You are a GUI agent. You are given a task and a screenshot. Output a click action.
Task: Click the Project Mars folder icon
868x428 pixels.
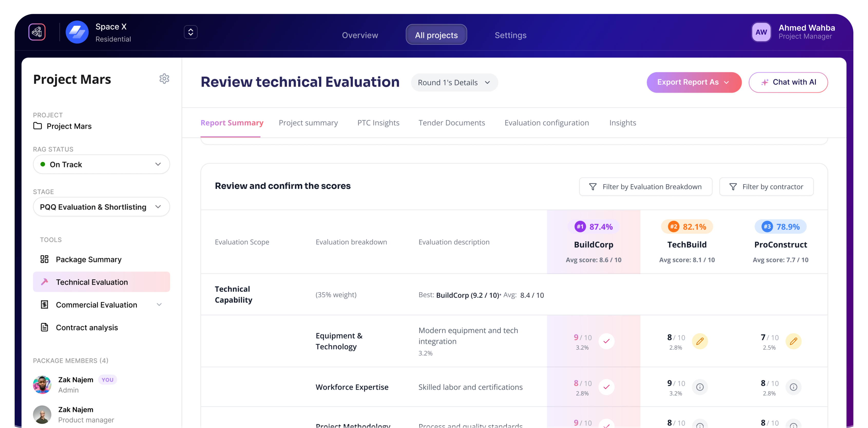[x=38, y=126]
